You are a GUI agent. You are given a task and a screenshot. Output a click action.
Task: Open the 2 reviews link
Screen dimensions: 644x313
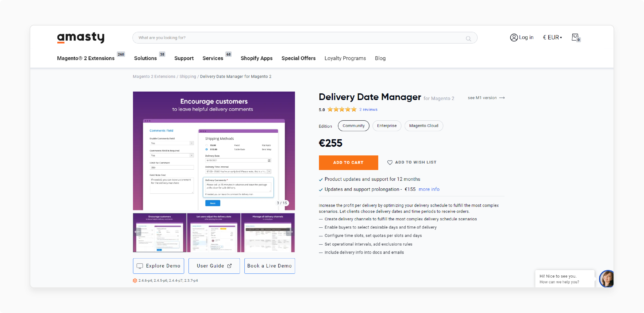pos(368,110)
